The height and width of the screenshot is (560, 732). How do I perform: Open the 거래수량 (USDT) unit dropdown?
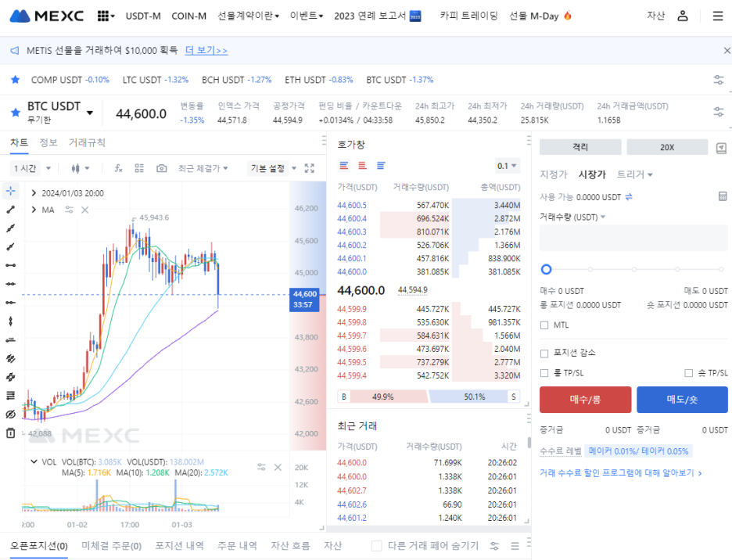572,217
